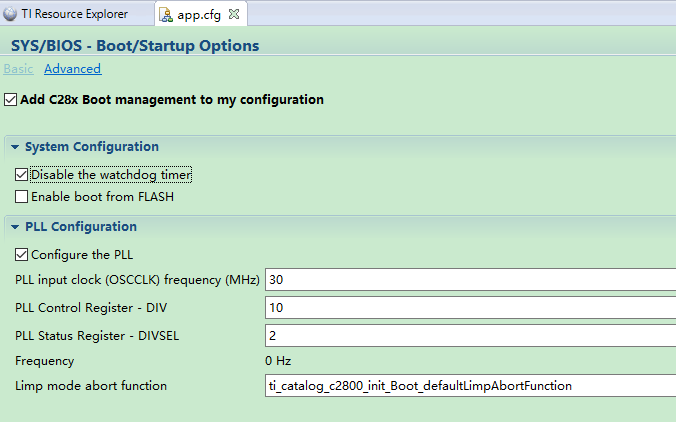Click the Frequency row label
Screen dimensions: 676x422
click(44, 361)
